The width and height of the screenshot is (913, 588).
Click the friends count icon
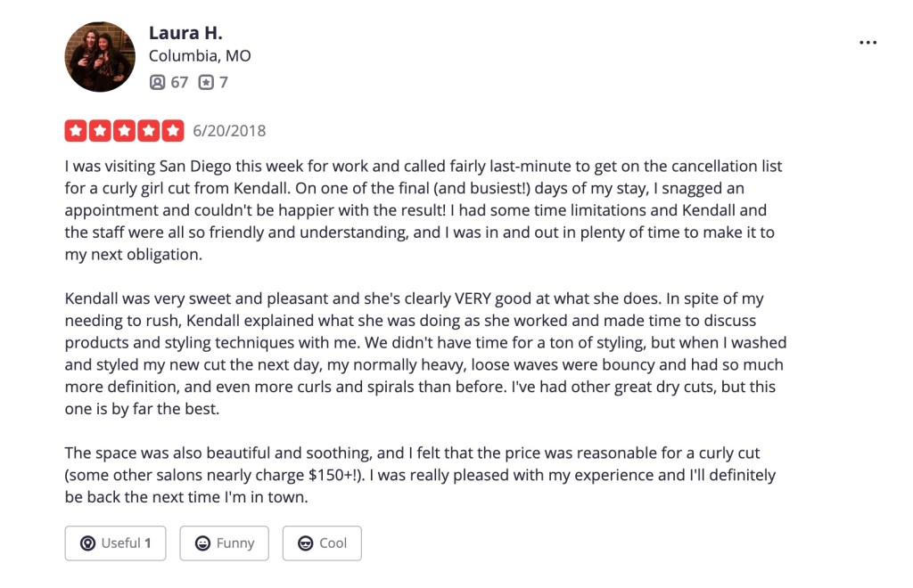point(157,82)
